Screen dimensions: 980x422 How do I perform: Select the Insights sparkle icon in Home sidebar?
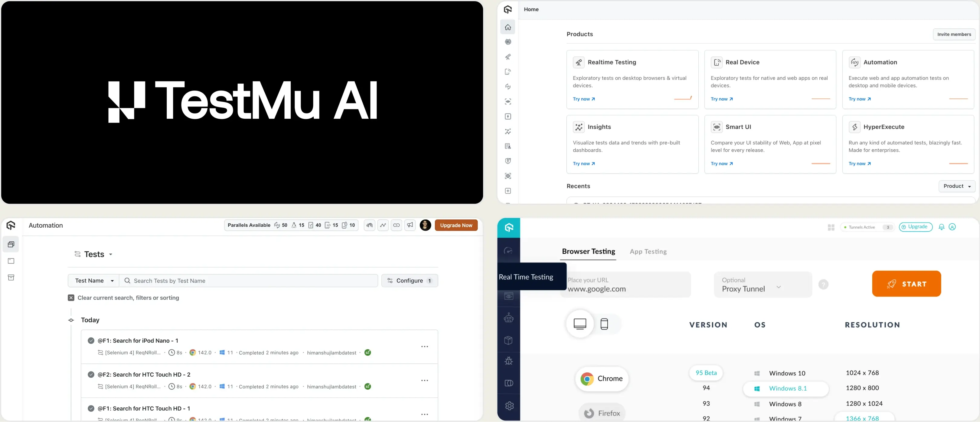[508, 131]
